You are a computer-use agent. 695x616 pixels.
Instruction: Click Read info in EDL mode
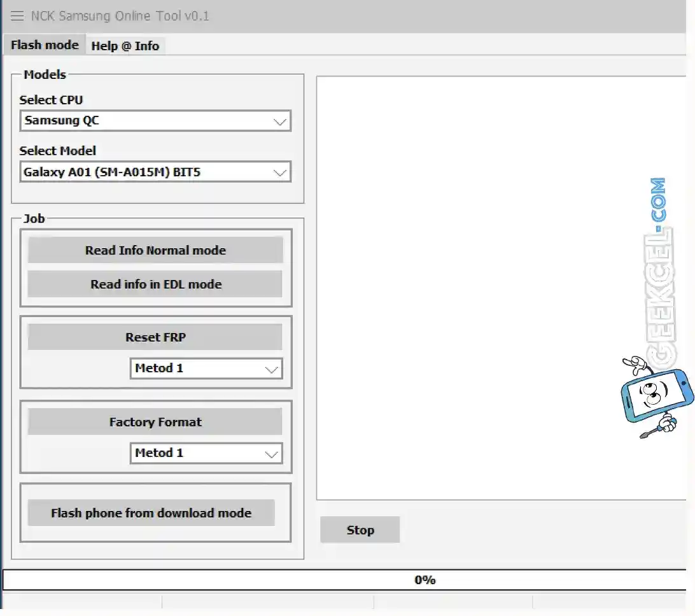155,284
